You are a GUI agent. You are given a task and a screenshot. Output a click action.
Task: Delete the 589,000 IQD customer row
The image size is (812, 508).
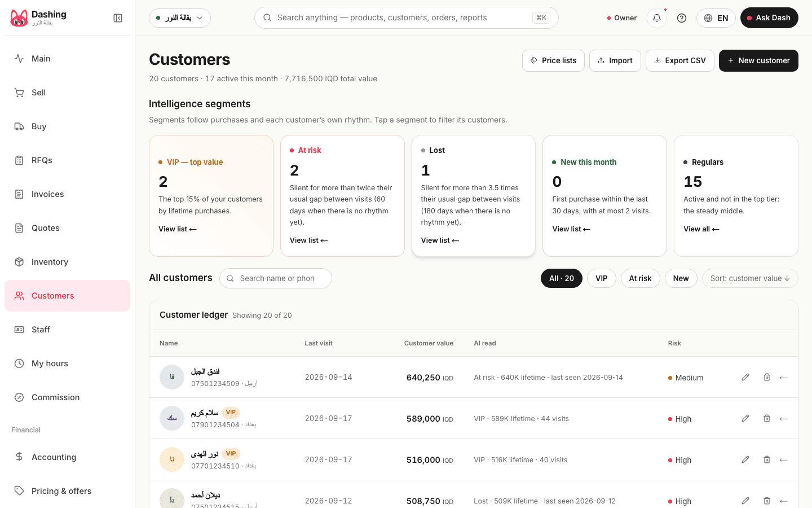click(767, 418)
